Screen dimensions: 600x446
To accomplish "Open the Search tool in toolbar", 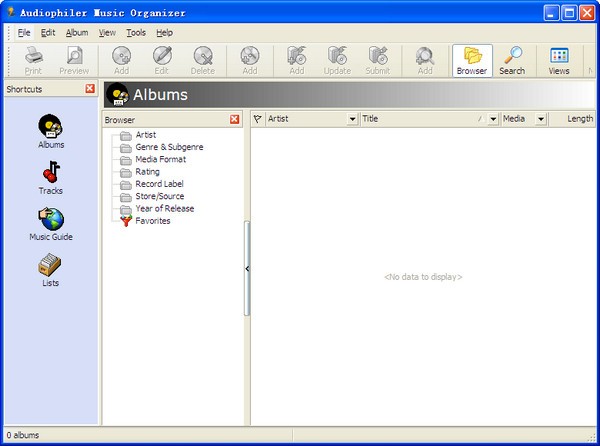I will (x=512, y=61).
